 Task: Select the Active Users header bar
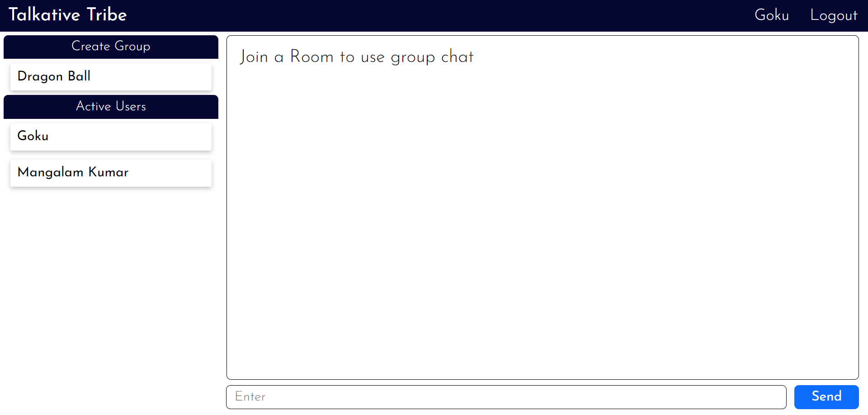coord(111,107)
